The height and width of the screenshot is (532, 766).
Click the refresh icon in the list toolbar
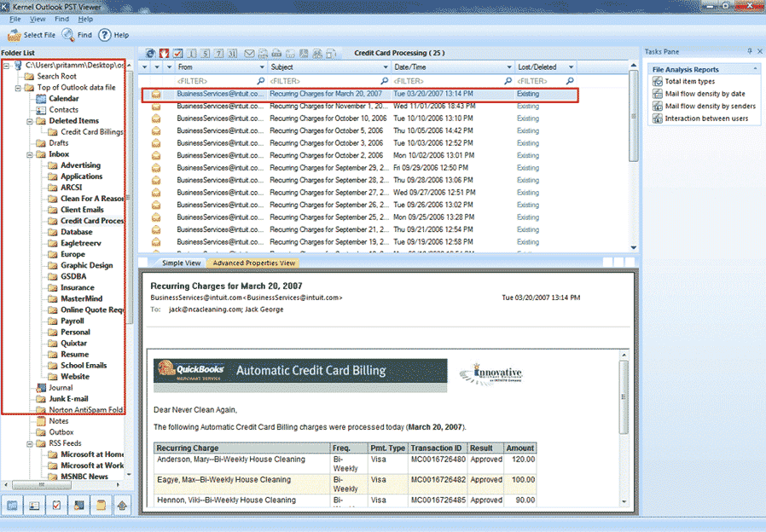[150, 53]
